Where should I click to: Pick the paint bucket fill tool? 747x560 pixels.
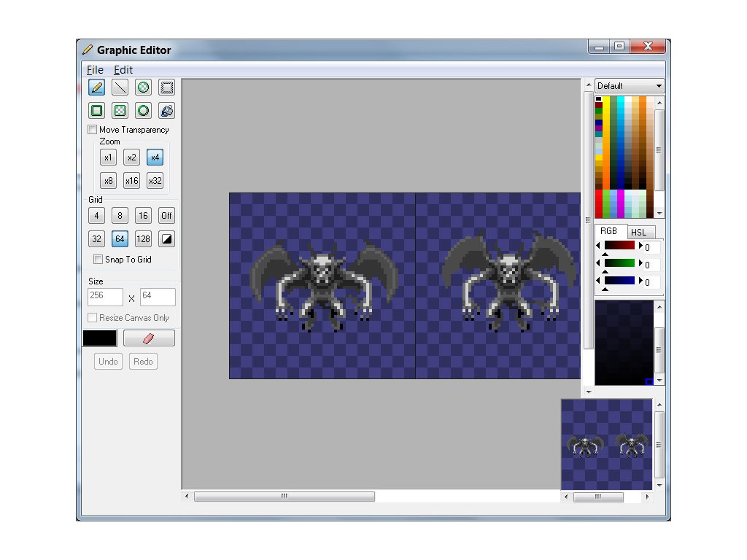pyautogui.click(x=167, y=111)
